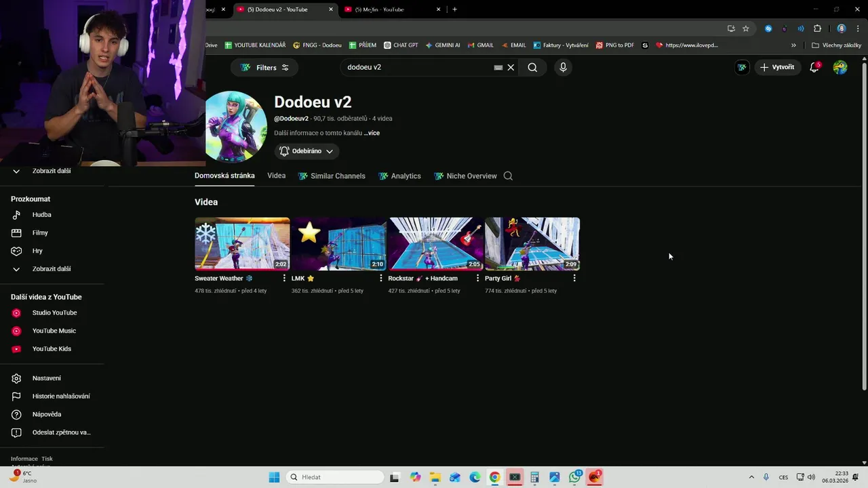
Task: Bookmark this page with the star icon
Action: [x=746, y=28]
